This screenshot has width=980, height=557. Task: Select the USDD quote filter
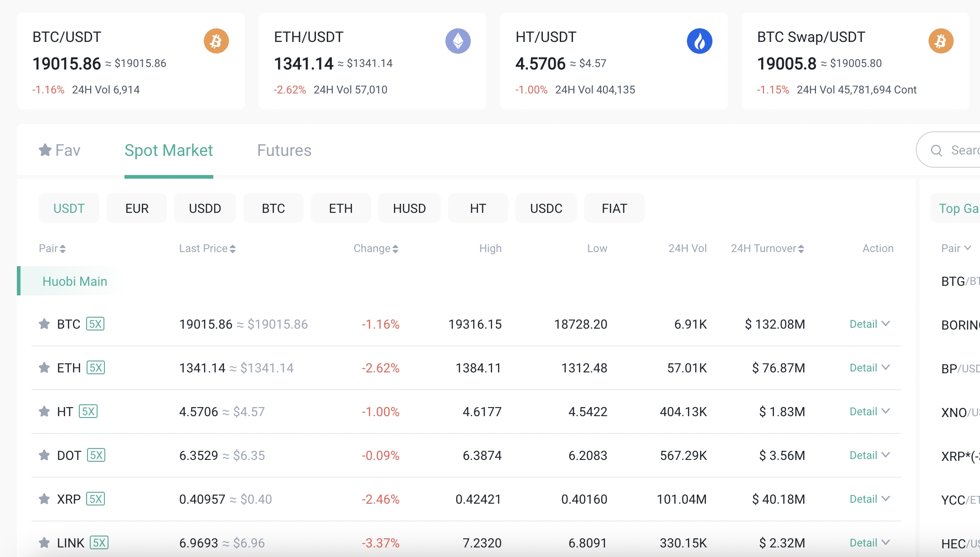click(205, 208)
